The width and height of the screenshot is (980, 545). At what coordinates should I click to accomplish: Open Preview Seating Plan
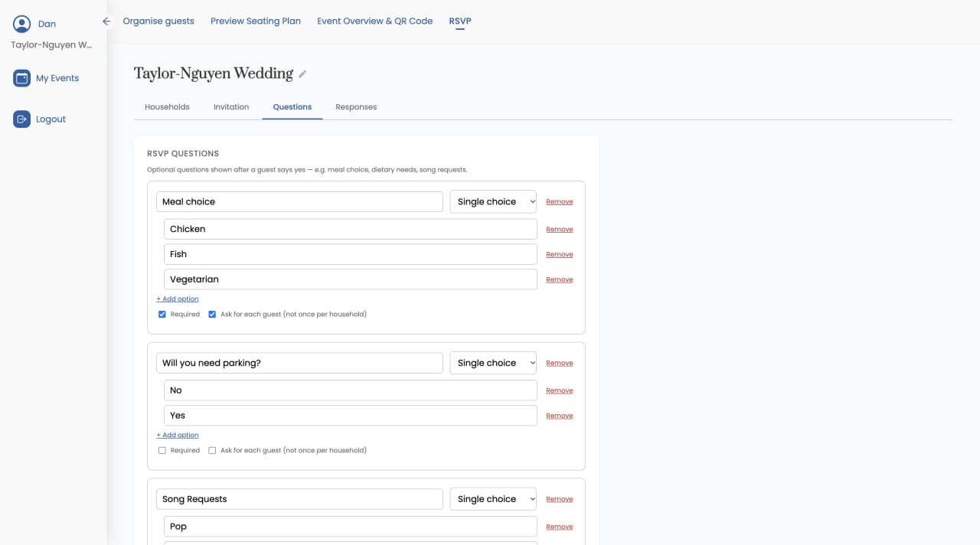point(256,21)
